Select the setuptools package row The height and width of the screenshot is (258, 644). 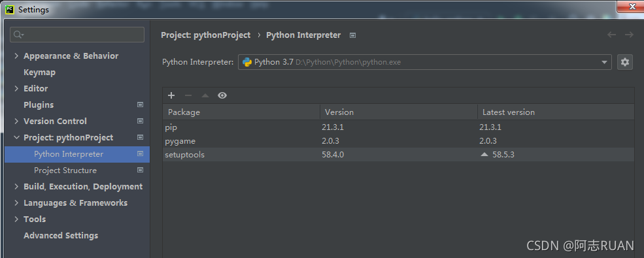coord(398,155)
